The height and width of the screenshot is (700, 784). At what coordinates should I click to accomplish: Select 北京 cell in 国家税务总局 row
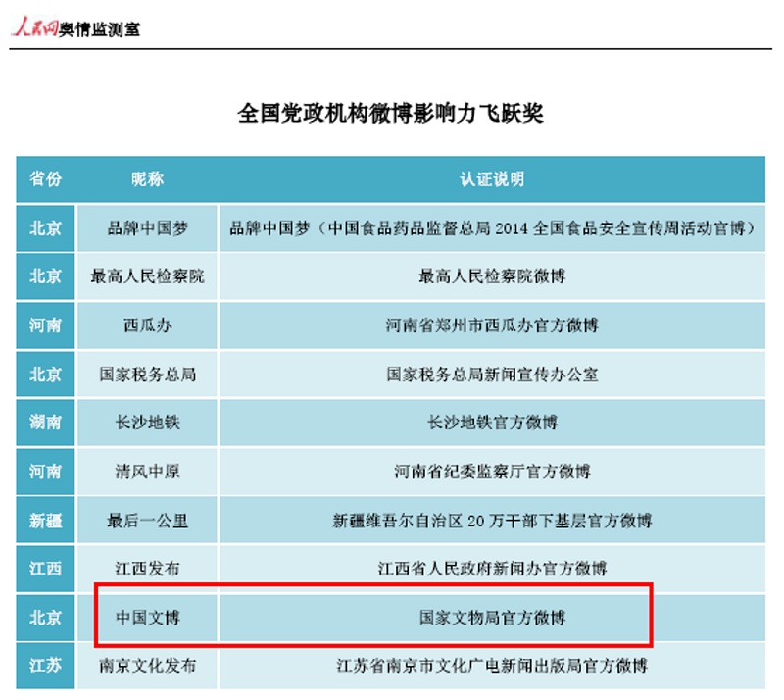coord(45,374)
